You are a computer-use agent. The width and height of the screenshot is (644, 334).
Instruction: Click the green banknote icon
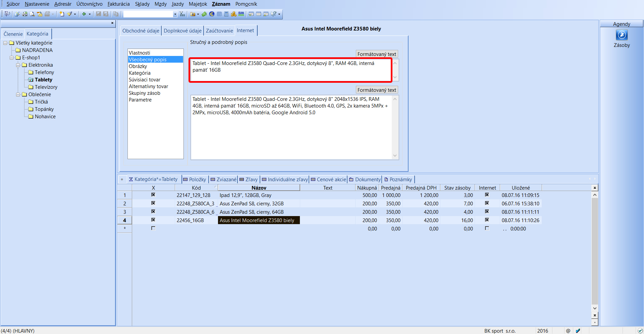click(x=204, y=14)
